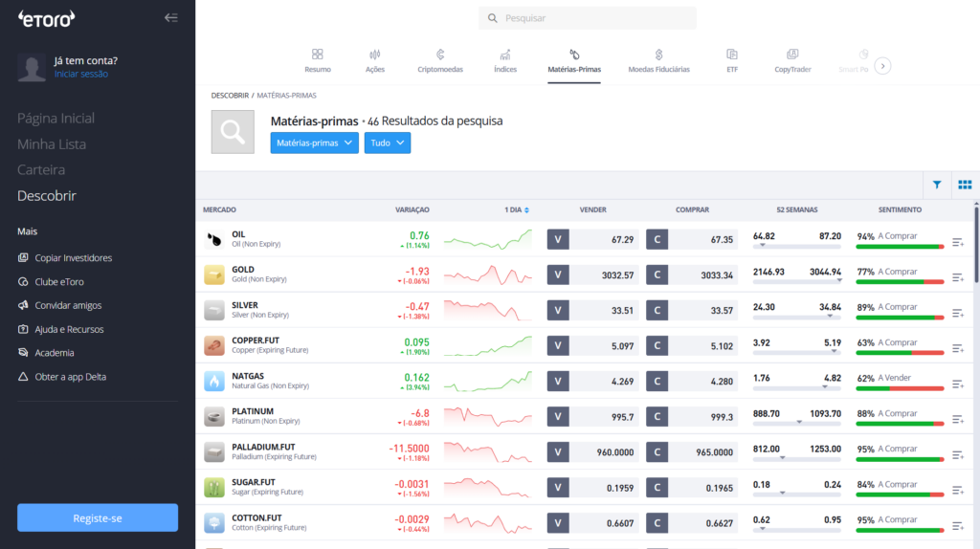Open Carteira in sidebar
Screen dimensions: 980x549
coord(40,170)
